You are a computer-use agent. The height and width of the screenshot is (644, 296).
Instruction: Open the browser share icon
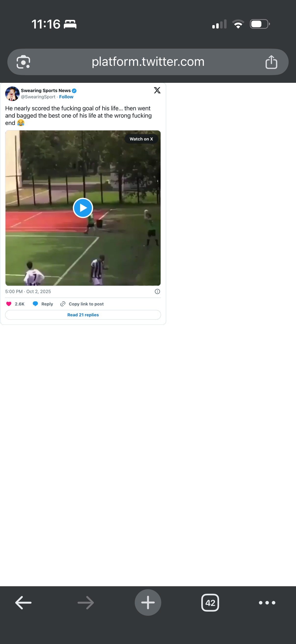271,62
